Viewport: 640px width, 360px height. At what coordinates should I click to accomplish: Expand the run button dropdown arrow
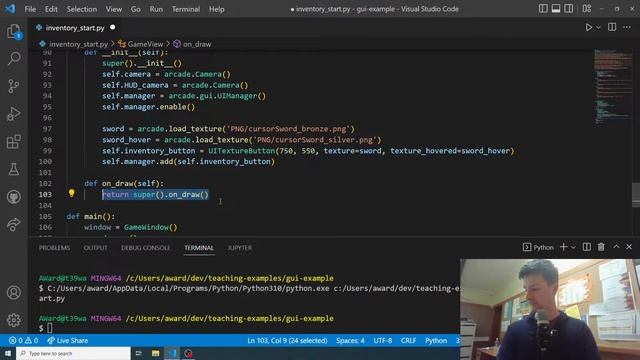coord(598,28)
